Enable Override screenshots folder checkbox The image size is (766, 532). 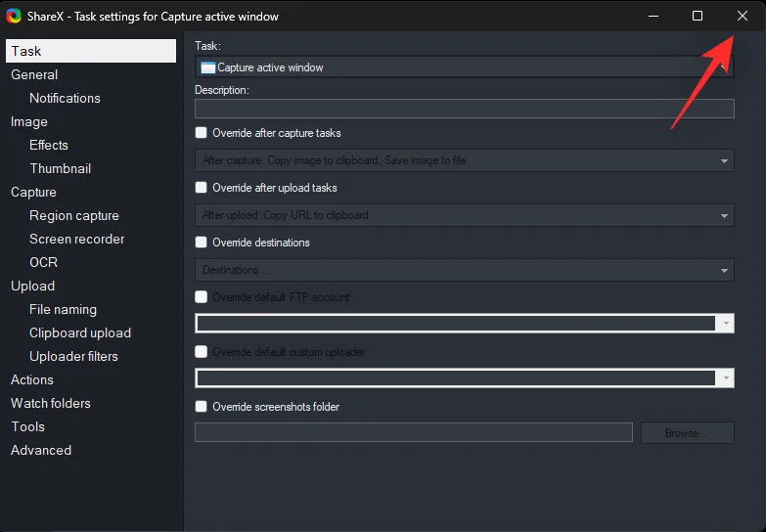pos(202,407)
